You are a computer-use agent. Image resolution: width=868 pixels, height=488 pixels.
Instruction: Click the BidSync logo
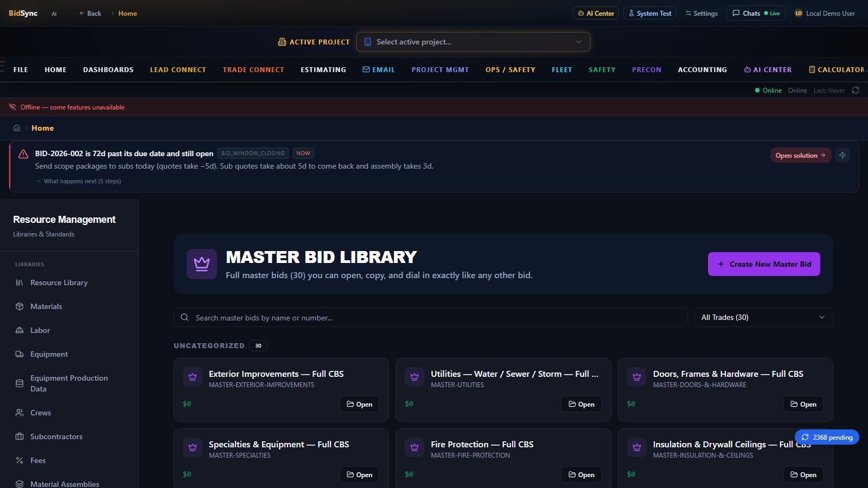click(x=23, y=13)
